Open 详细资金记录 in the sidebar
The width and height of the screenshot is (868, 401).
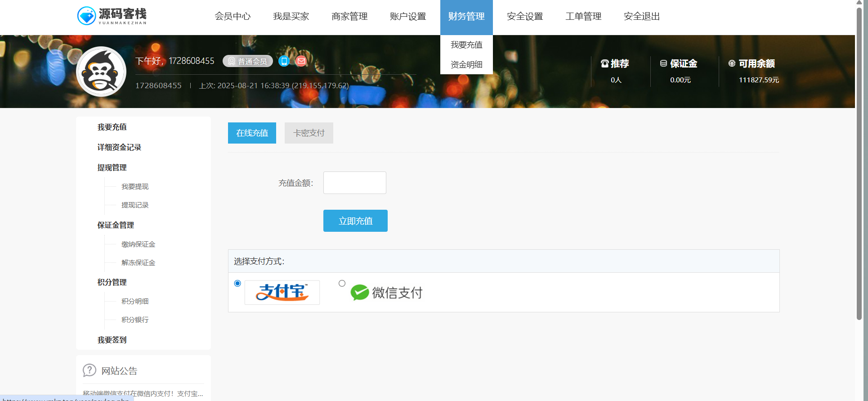point(119,147)
